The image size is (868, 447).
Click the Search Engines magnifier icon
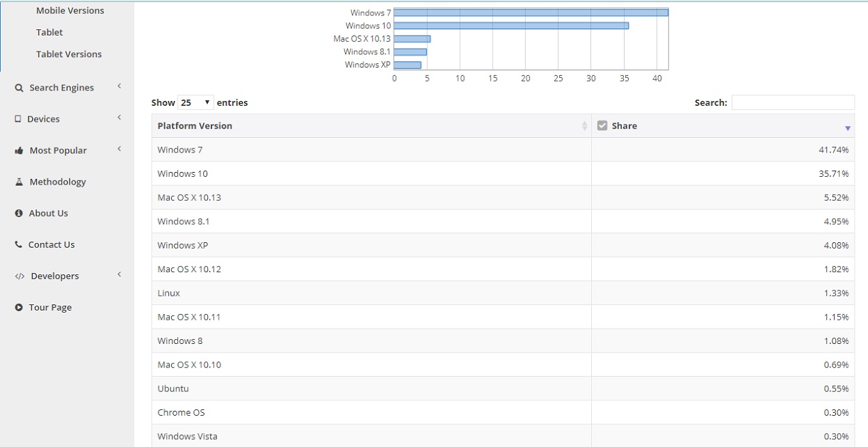pyautogui.click(x=19, y=88)
